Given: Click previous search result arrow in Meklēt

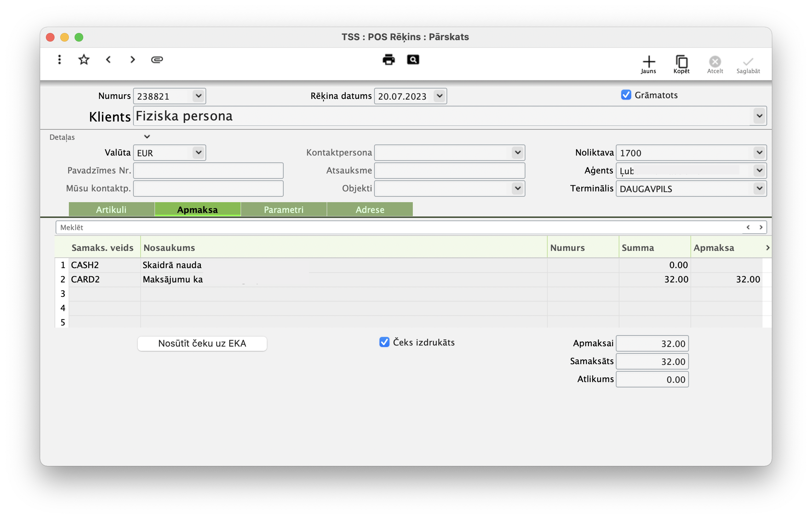Looking at the screenshot, I should pos(748,227).
